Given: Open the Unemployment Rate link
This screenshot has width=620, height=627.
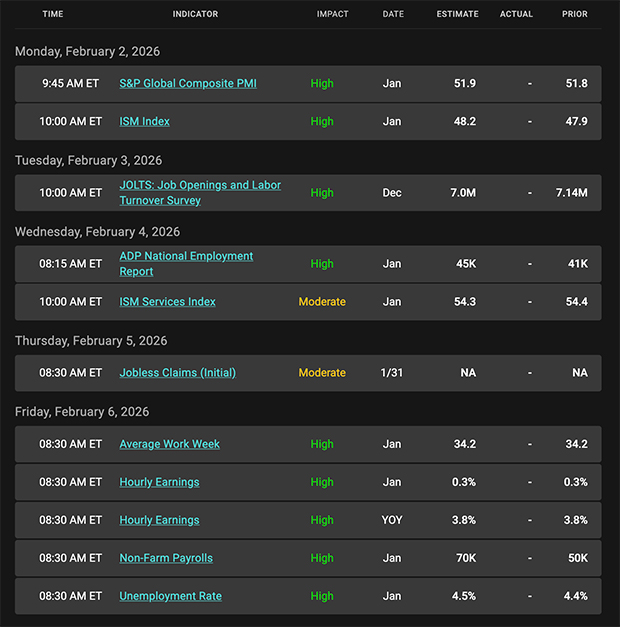Looking at the screenshot, I should (x=170, y=596).
